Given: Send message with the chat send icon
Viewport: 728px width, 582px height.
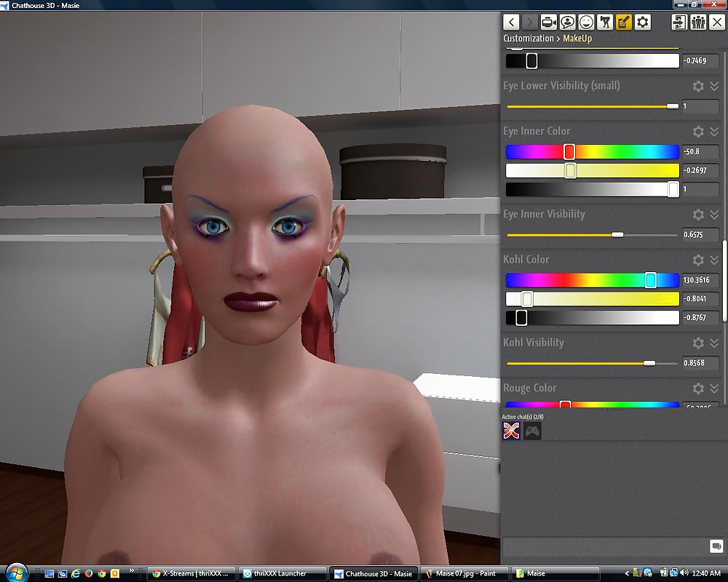Looking at the screenshot, I should 716,546.
